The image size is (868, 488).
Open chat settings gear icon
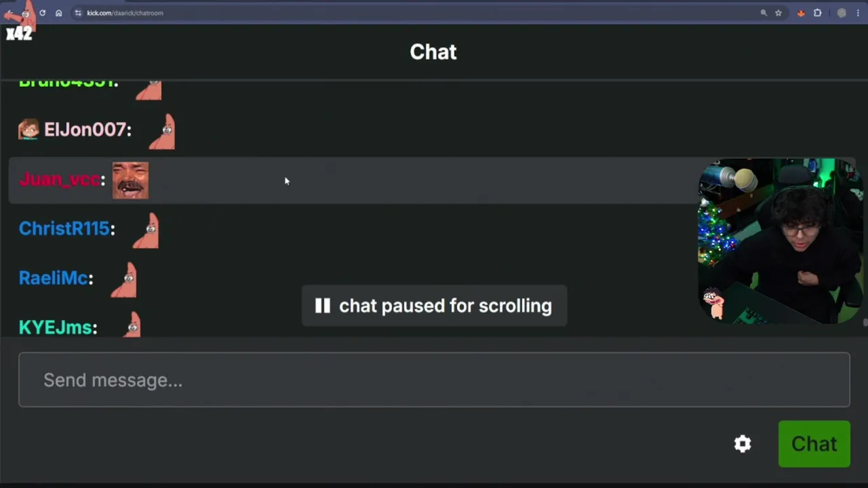pyautogui.click(x=743, y=444)
